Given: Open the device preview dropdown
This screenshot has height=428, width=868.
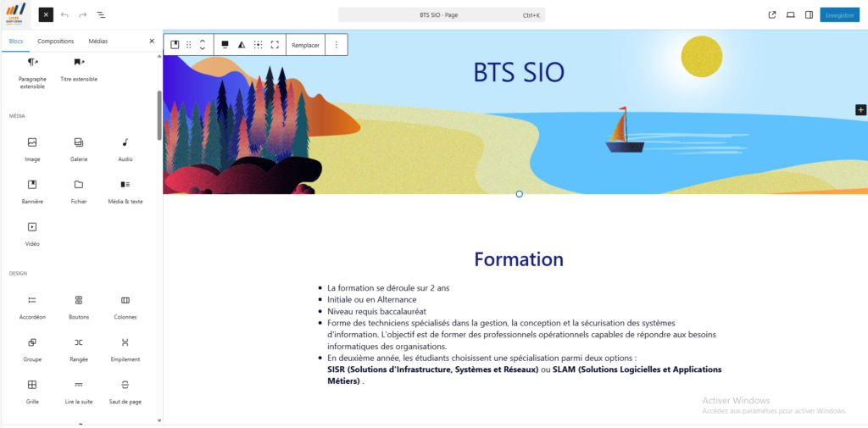Looking at the screenshot, I should pyautogui.click(x=790, y=14).
